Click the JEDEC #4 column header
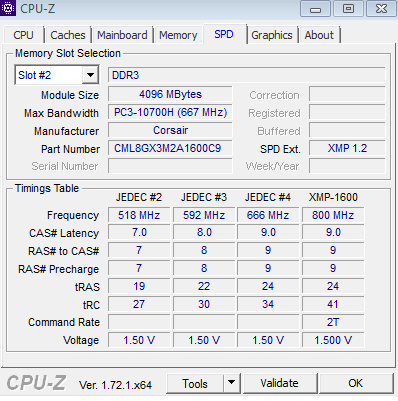398x401 pixels. [x=268, y=197]
